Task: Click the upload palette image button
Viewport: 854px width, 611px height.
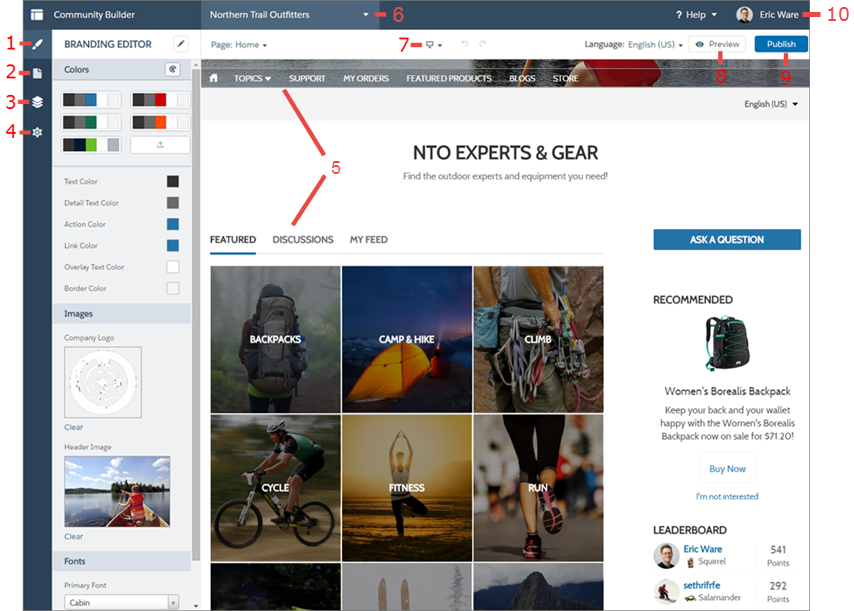Action: 160,145
